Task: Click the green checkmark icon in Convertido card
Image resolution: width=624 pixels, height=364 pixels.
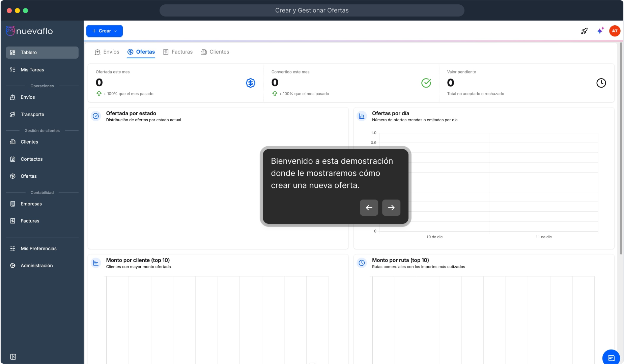Action: pyautogui.click(x=426, y=83)
